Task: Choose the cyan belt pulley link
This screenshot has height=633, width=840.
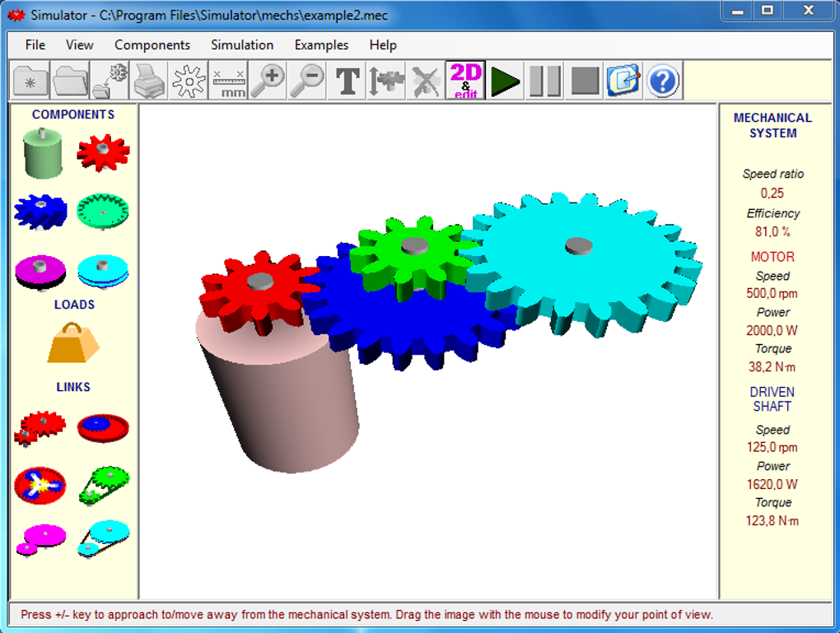Action: pos(104,538)
